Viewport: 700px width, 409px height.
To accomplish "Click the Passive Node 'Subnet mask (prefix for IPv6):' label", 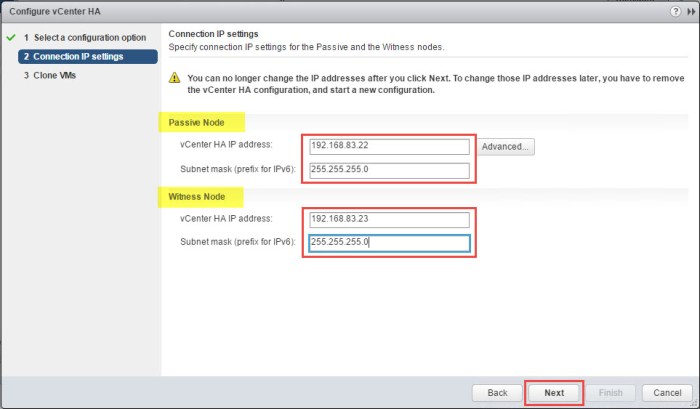I will click(x=238, y=169).
